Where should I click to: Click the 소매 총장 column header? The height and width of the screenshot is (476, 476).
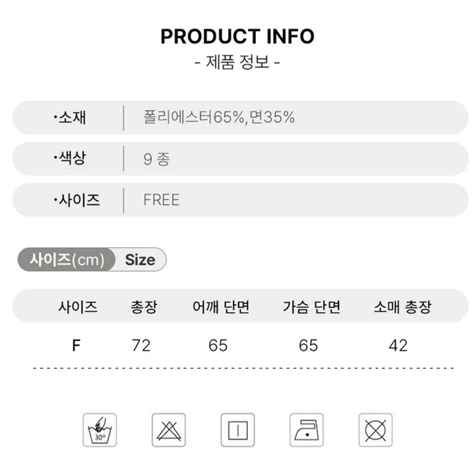(403, 307)
